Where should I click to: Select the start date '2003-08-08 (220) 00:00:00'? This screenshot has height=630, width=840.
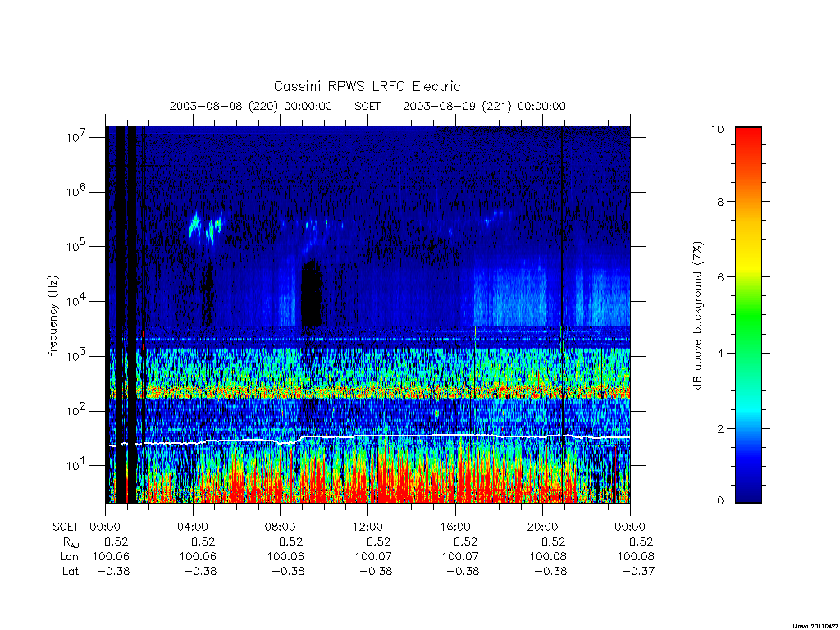[x=251, y=106]
